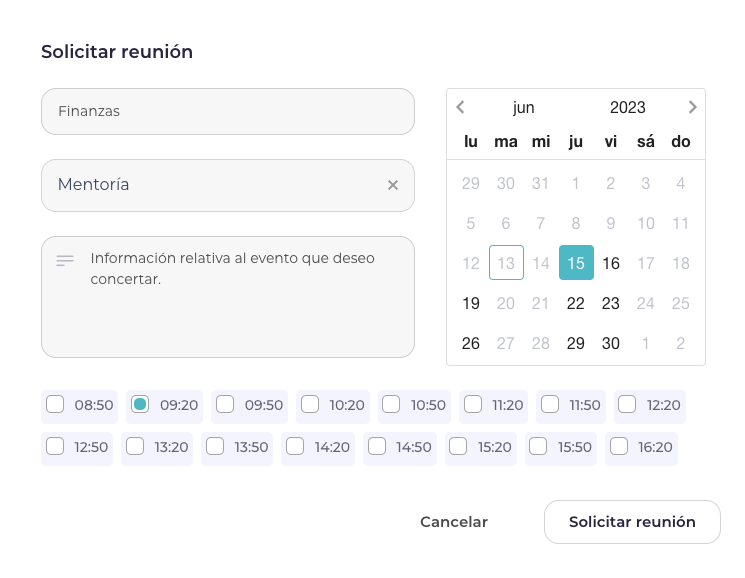Go to previous month in calendar
The width and height of the screenshot is (745, 578).
[460, 107]
